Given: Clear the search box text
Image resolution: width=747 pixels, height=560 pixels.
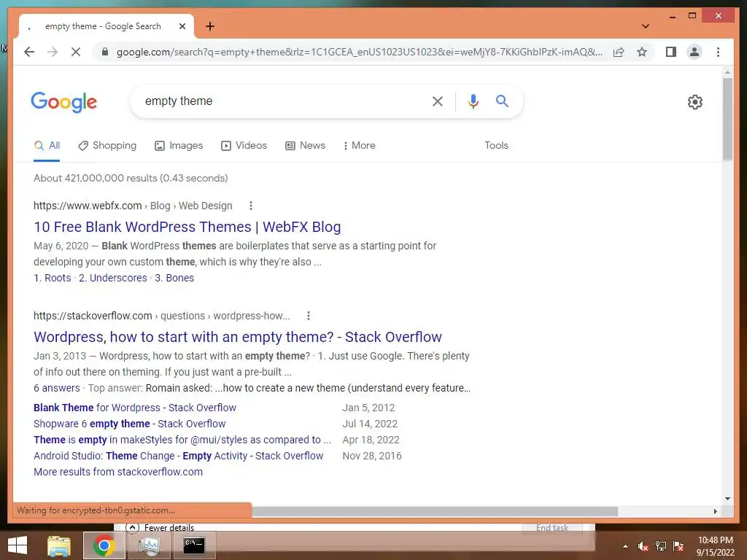Looking at the screenshot, I should [x=438, y=101].
